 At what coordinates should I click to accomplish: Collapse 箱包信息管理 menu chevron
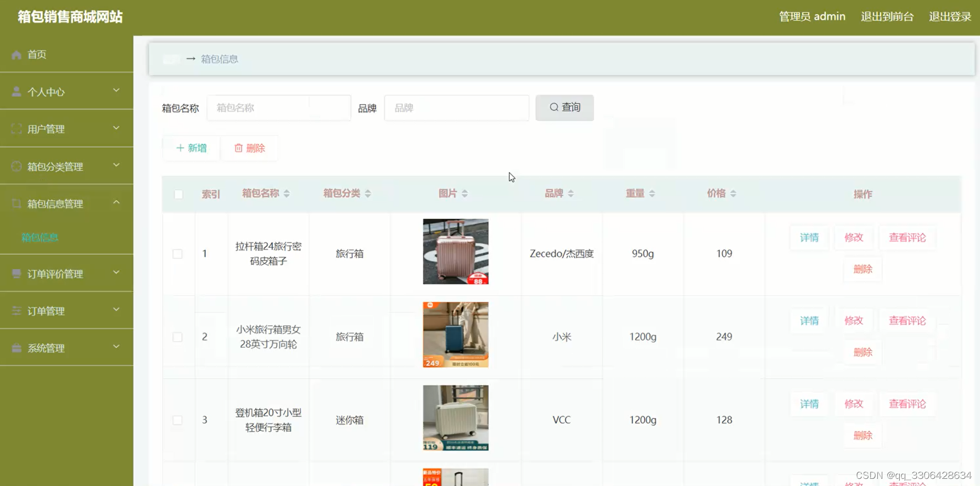pyautogui.click(x=116, y=202)
